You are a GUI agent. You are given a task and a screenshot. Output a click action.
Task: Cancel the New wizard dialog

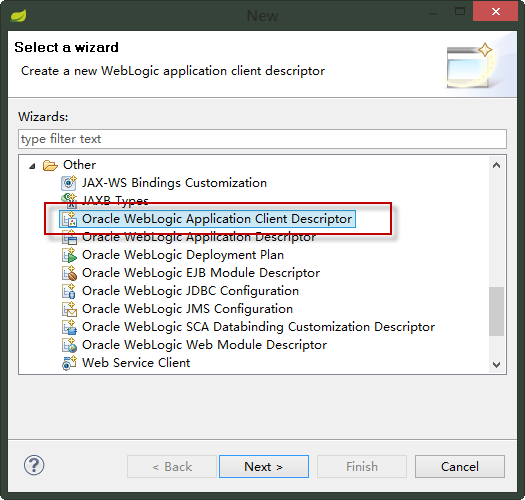pos(460,467)
